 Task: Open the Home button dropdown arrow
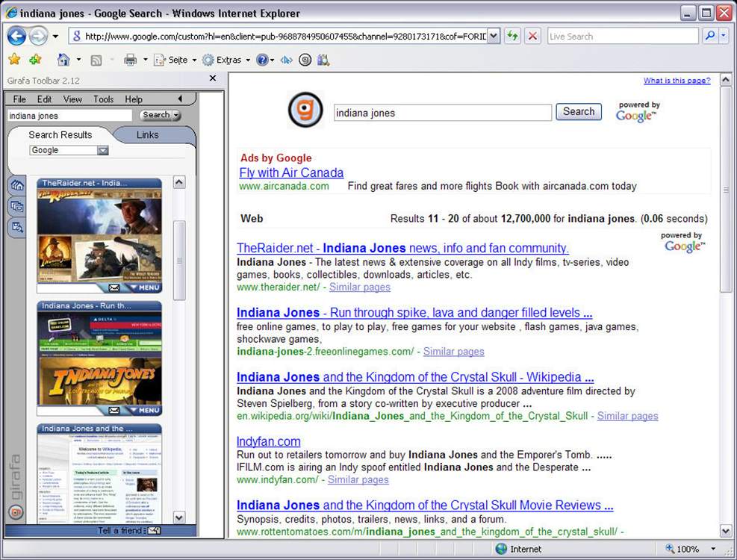pos(78,60)
